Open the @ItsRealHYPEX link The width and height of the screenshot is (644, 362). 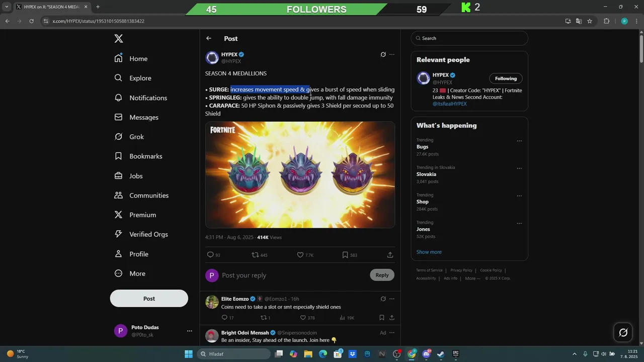pos(449,104)
